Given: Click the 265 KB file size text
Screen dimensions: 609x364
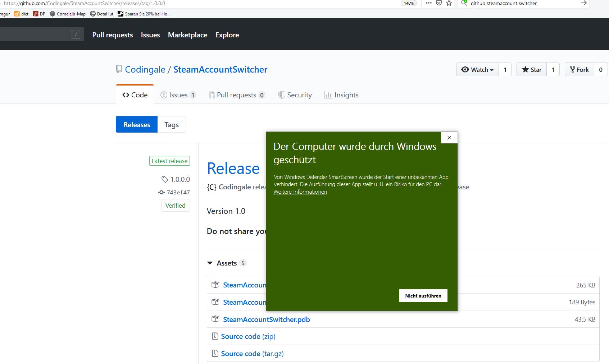Looking at the screenshot, I should click(586, 285).
